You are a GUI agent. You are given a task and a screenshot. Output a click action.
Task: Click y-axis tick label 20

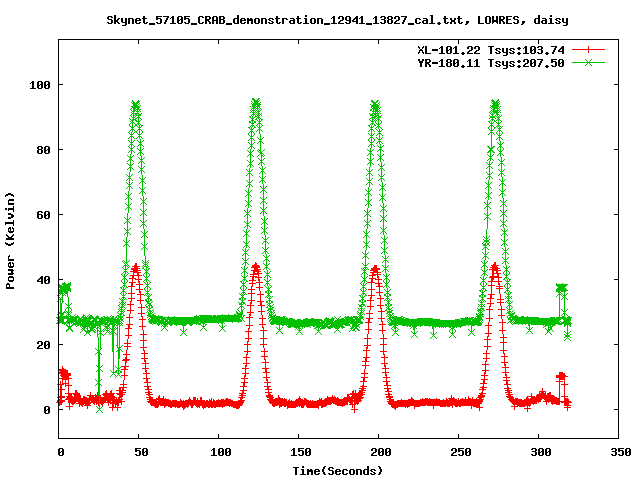43,345
